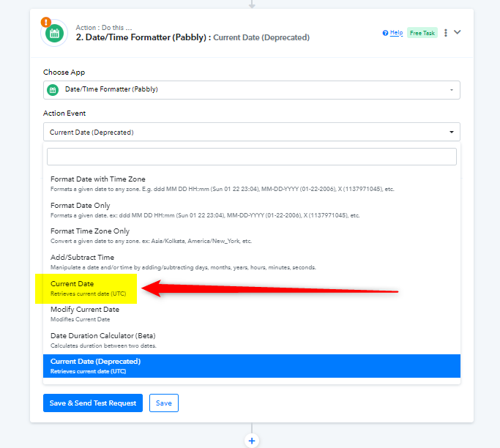Pick Date Duration Calculator (Beta)
Screen dimensions: 500x448
252,340
